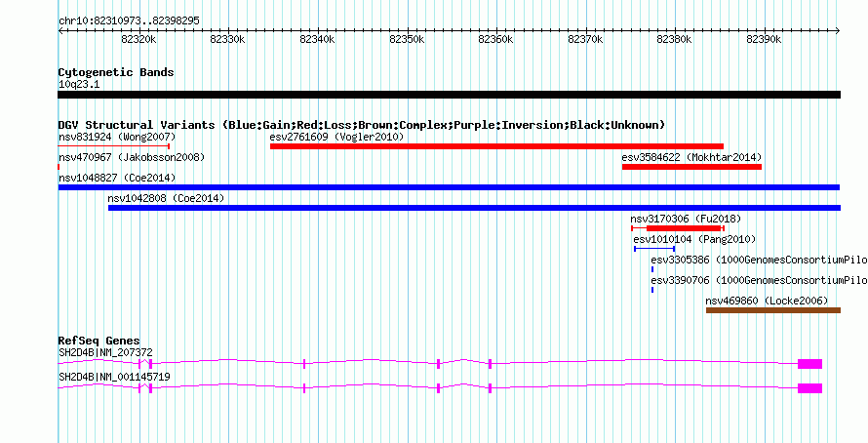
Task: Open the esv2761609 (Vogler2010) label
Action: (x=336, y=137)
